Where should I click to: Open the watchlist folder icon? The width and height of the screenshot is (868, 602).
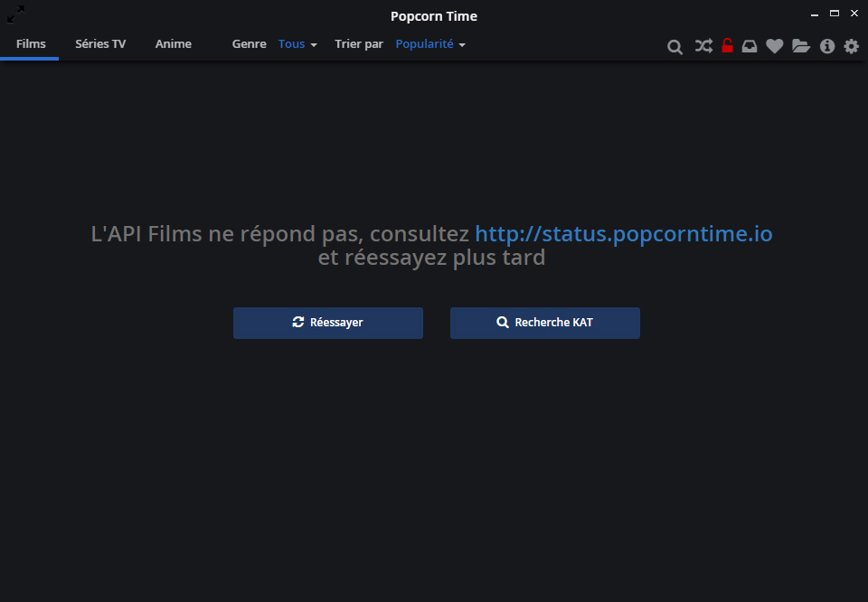point(801,46)
